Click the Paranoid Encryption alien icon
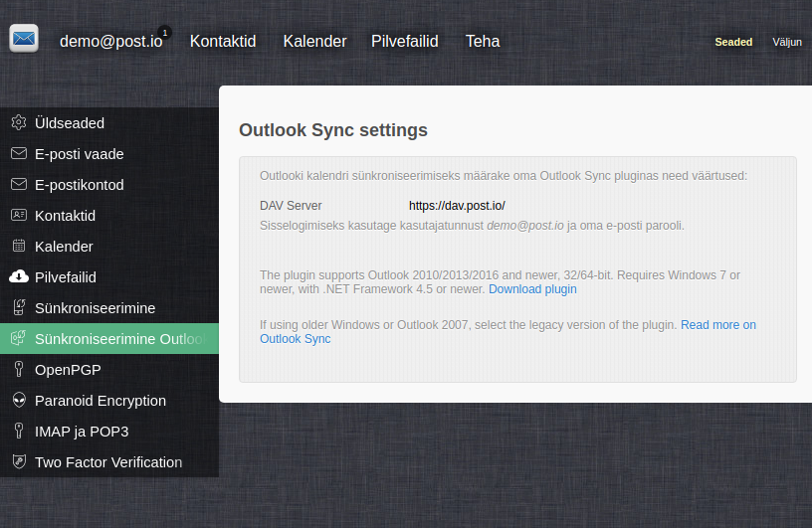Image resolution: width=812 pixels, height=528 pixels. click(19, 400)
